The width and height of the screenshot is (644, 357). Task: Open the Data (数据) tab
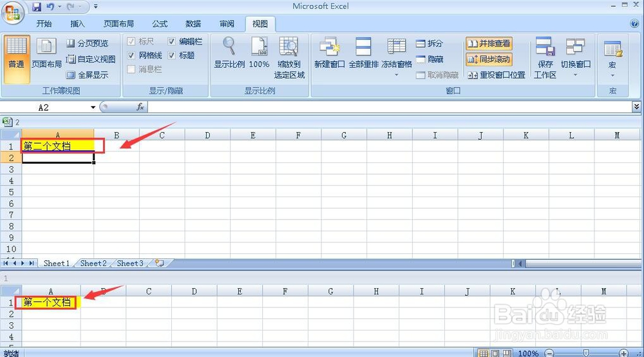[193, 24]
